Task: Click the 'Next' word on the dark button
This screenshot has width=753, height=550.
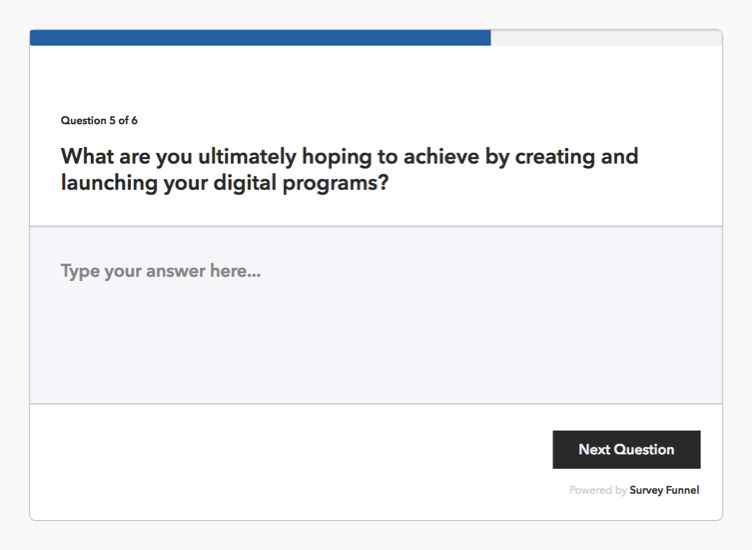Action: tap(594, 450)
